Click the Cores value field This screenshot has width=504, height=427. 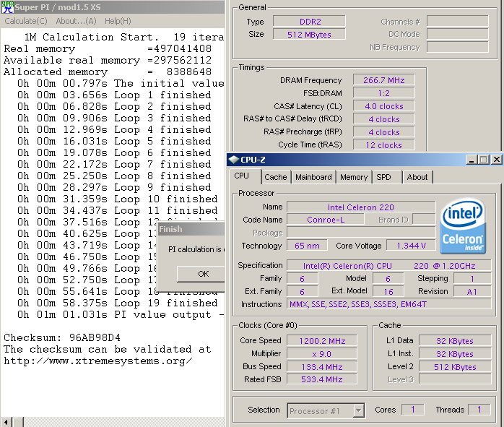413,410
